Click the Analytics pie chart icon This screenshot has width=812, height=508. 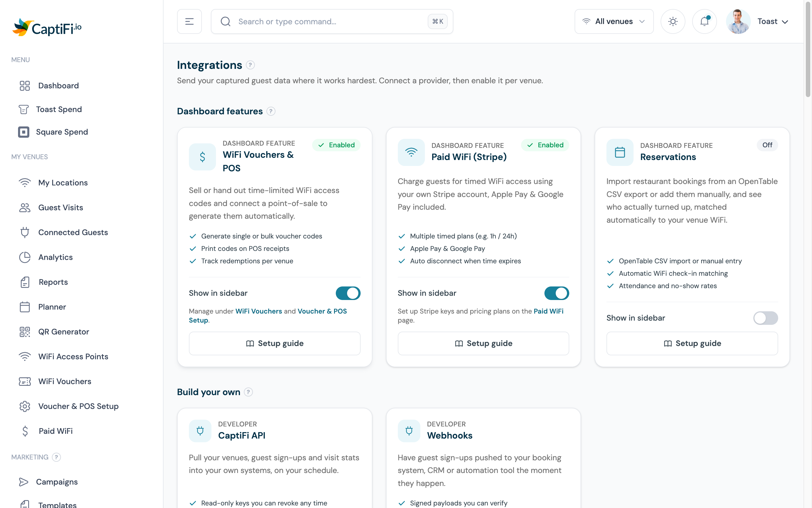coord(25,257)
